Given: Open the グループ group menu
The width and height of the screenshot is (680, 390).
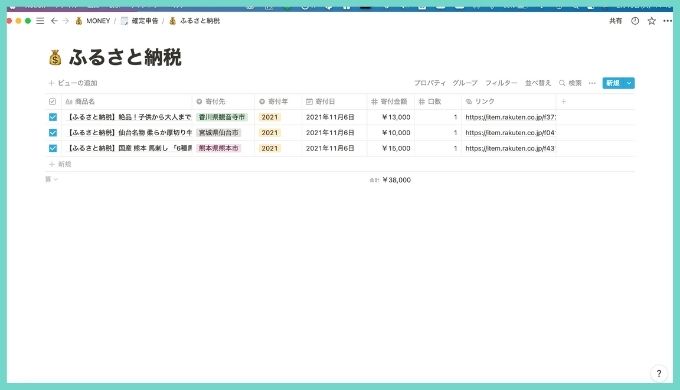Looking at the screenshot, I should (x=465, y=83).
